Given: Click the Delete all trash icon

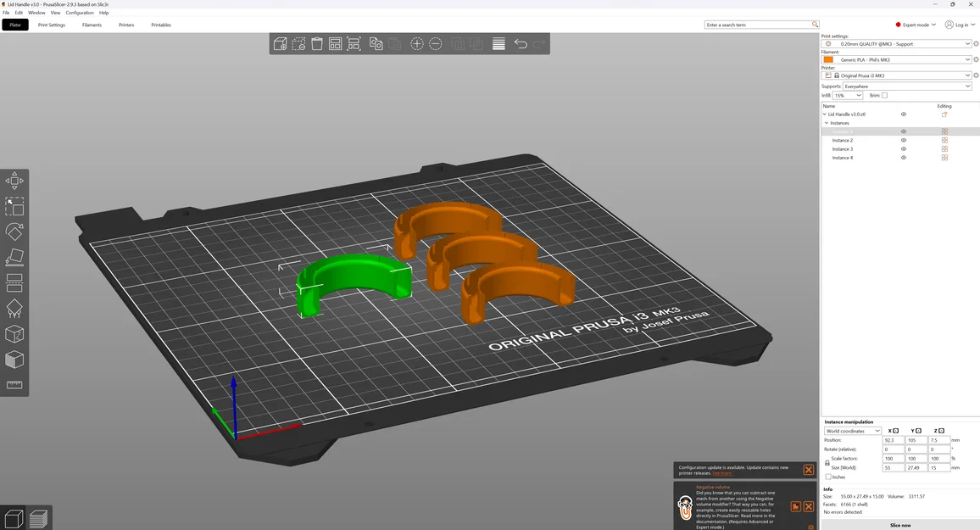Looking at the screenshot, I should pos(317,44).
